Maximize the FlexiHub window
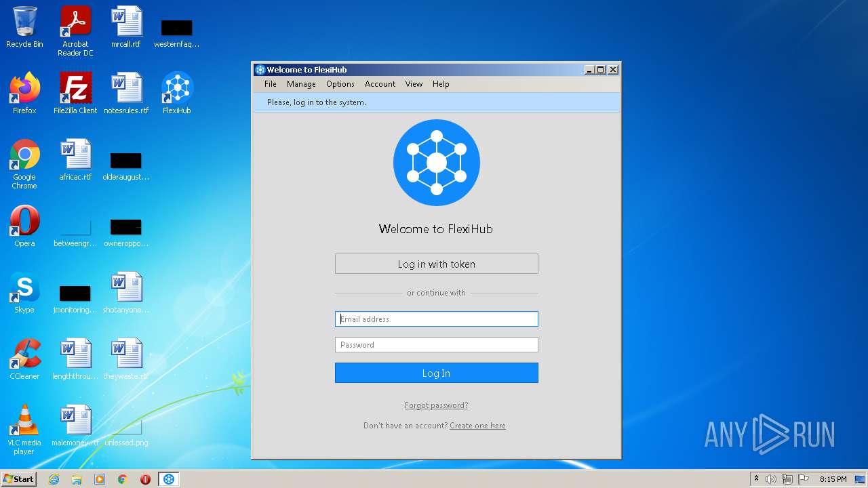 [601, 70]
